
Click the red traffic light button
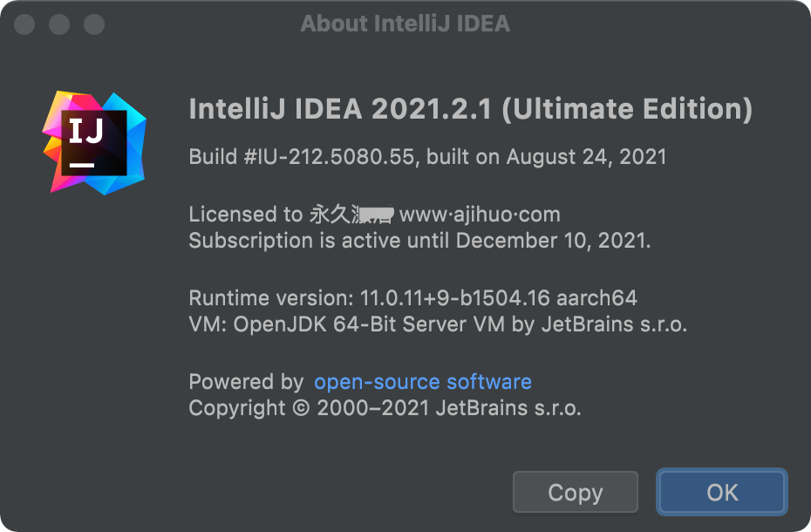[x=24, y=24]
